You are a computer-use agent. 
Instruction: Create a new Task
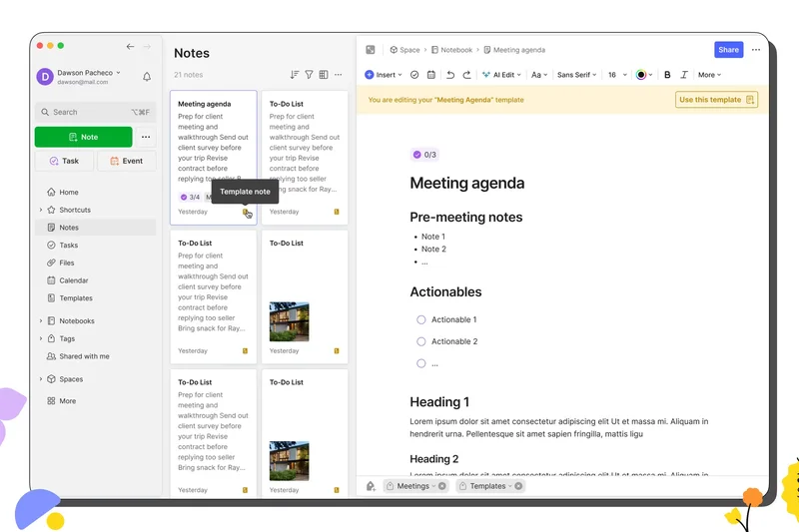(64, 161)
